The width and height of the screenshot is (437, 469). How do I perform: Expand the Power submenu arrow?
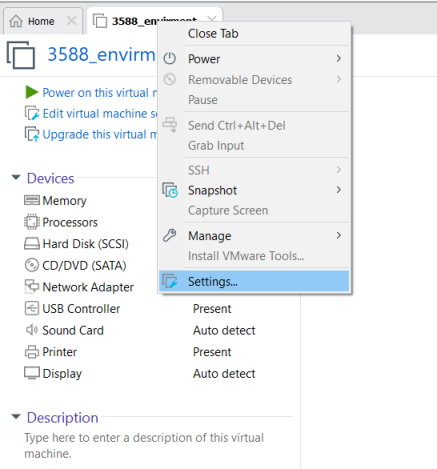(339, 59)
